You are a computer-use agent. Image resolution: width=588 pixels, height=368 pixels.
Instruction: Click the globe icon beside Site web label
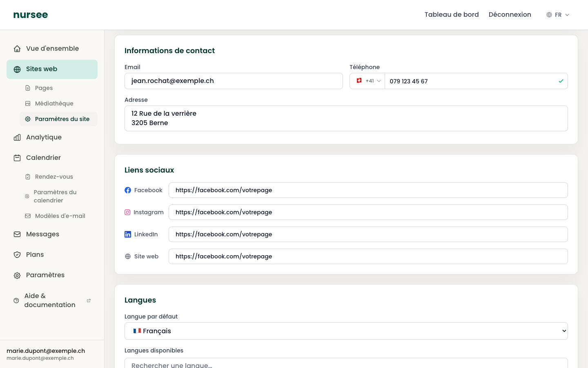(x=128, y=256)
